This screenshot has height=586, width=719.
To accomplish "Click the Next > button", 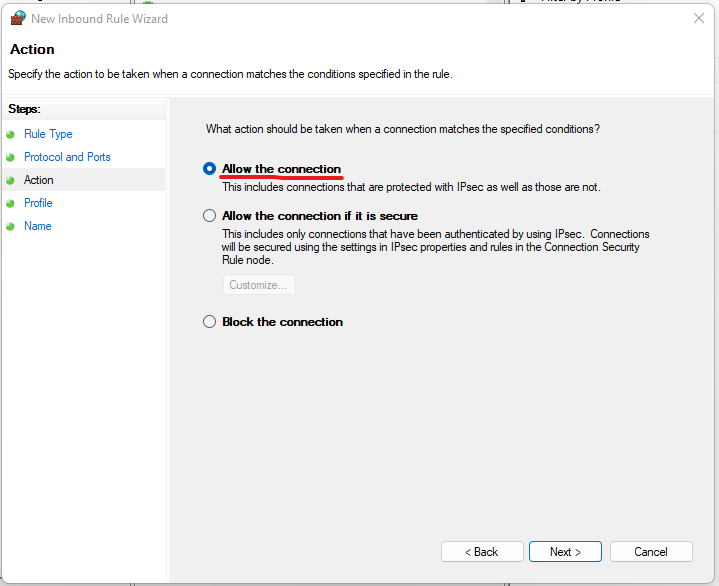I will point(565,552).
